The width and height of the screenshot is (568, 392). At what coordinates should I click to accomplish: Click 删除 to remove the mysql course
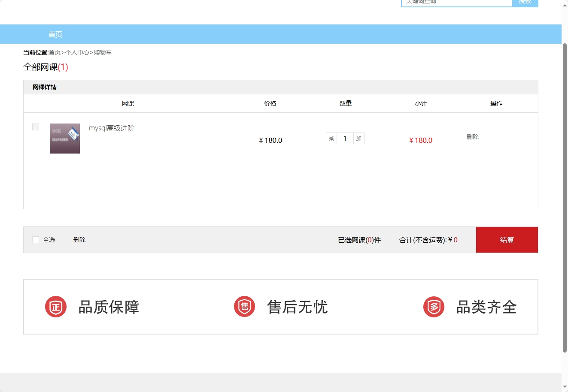coord(473,137)
